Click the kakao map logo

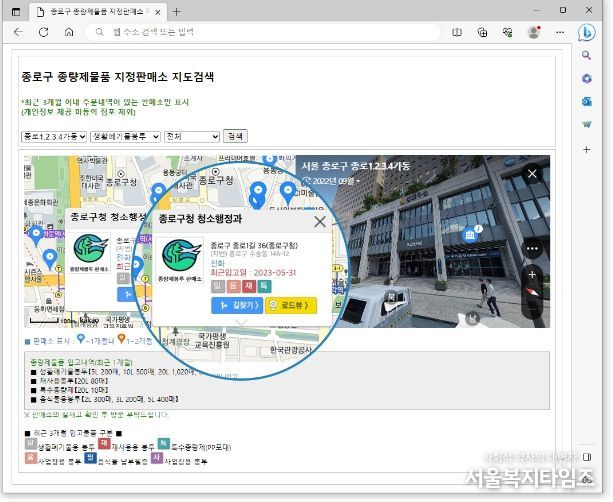(89, 321)
